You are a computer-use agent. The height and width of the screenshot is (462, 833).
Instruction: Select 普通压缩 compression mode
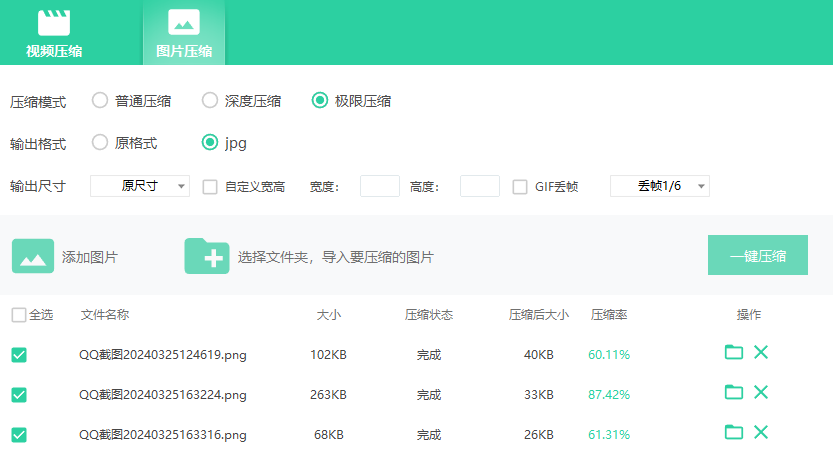pyautogui.click(x=100, y=100)
